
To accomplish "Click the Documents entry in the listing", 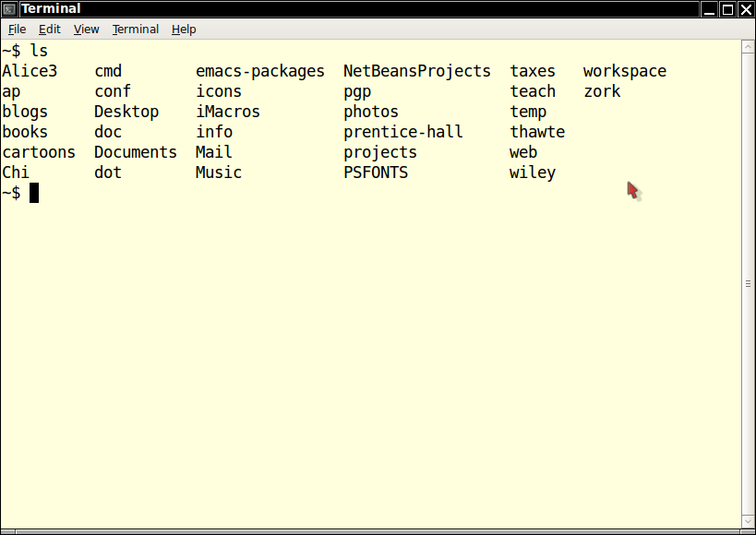I will (135, 152).
